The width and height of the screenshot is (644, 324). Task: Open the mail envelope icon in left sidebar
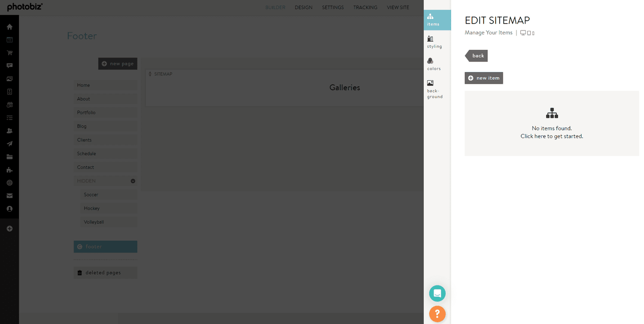[9, 196]
